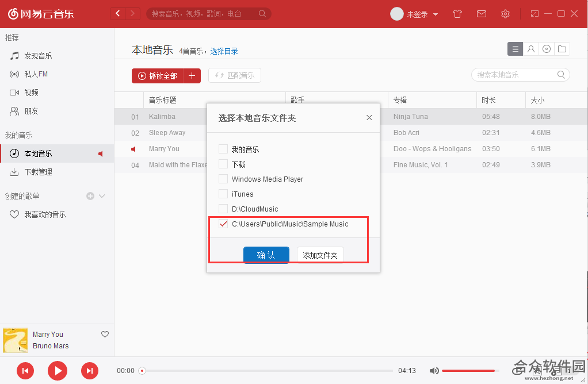Click the user avatar circle
This screenshot has height=384, width=588.
[x=397, y=14]
